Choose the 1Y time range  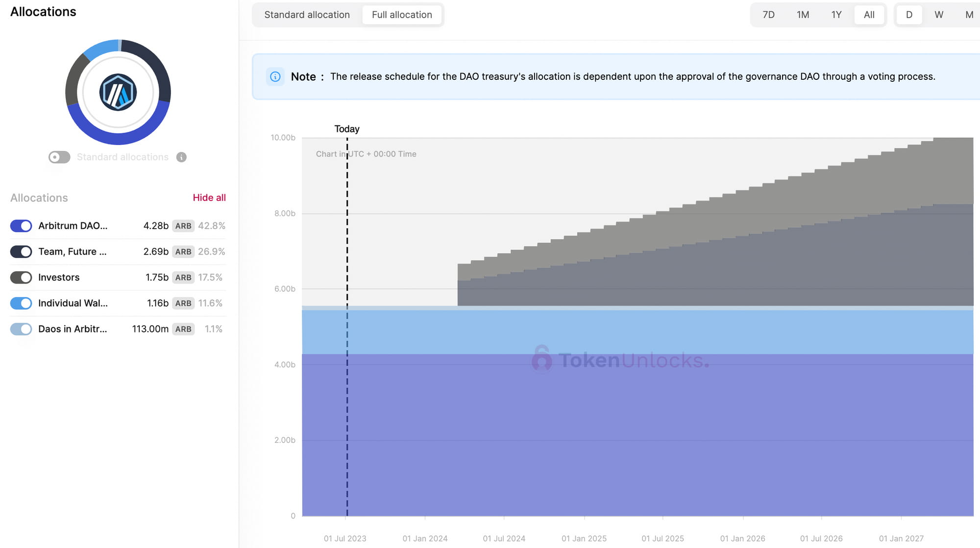coord(836,15)
